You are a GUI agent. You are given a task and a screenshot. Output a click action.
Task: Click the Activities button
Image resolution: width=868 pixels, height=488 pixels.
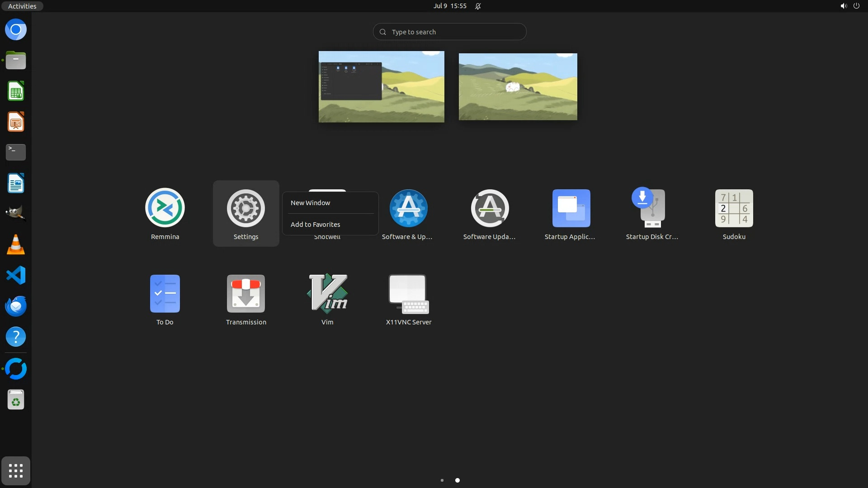click(22, 6)
